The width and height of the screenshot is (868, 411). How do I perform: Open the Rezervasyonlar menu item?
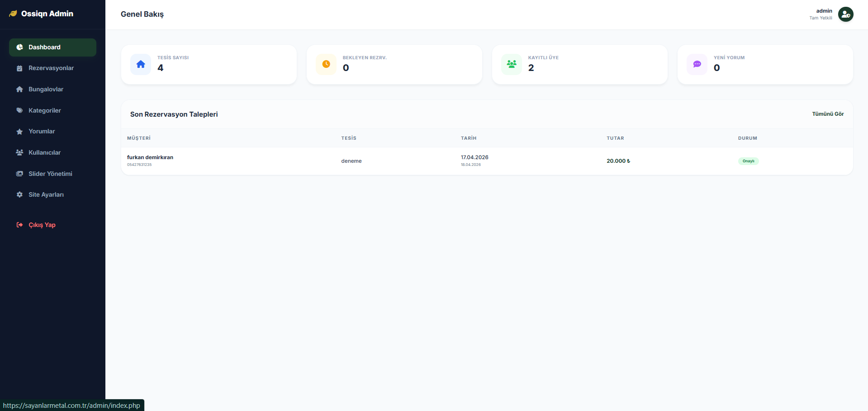52,68
